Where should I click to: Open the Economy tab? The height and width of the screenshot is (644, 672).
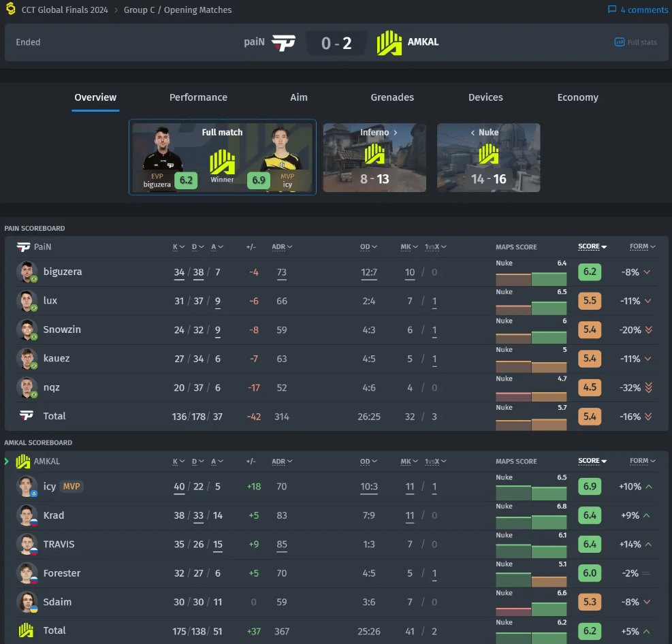(x=577, y=97)
